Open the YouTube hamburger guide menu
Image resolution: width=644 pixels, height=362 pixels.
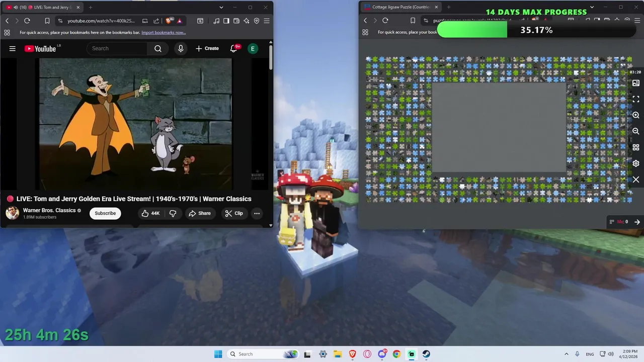pyautogui.click(x=12, y=48)
